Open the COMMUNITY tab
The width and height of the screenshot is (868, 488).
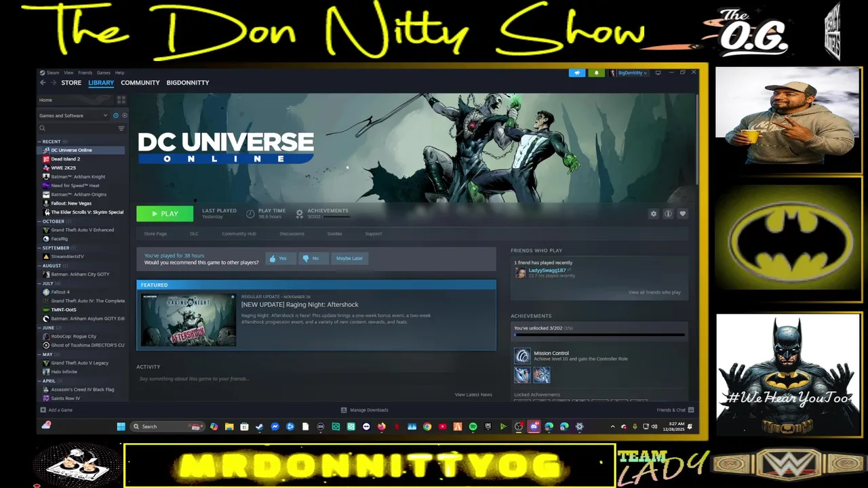140,83
